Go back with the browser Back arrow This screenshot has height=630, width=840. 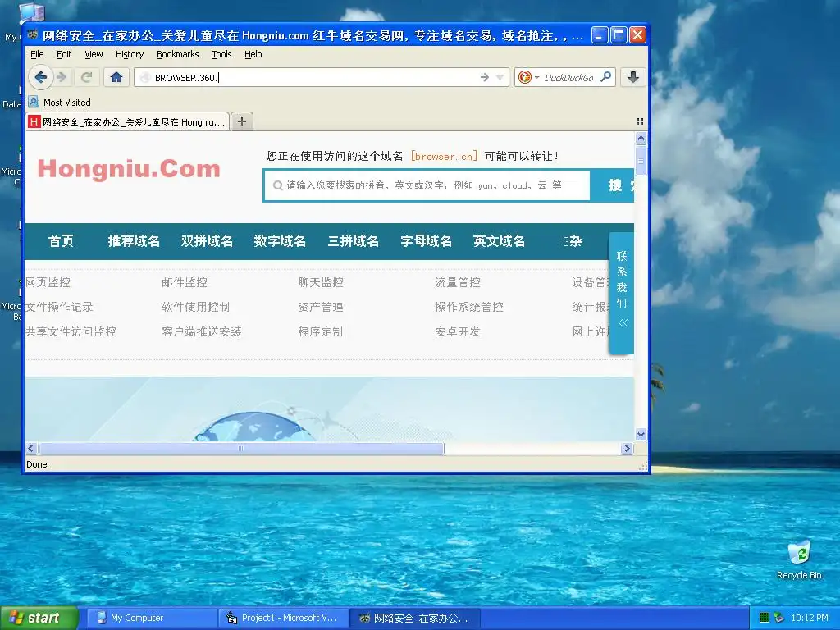point(40,78)
